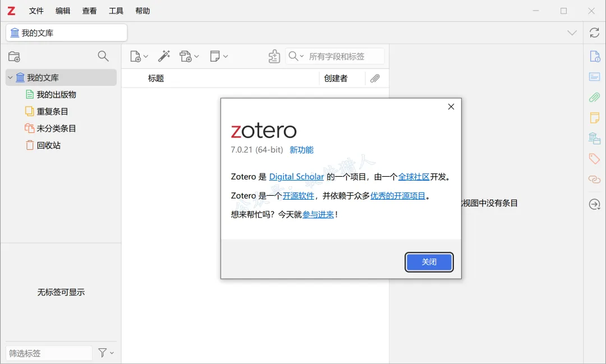Screen dimensions: 606x364
Task: Click the attachment paperclip column header
Action: tap(375, 79)
